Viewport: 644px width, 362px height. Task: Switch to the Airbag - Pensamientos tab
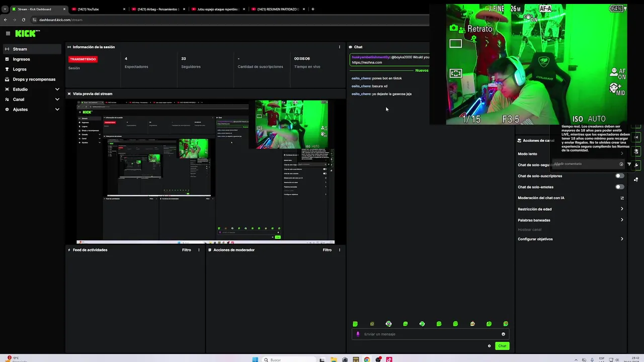157,9
